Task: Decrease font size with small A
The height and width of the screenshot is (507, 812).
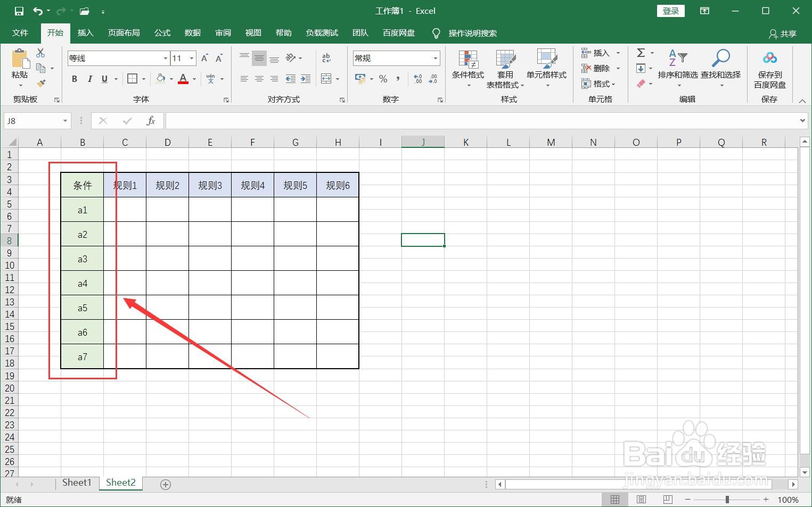Action: (219, 59)
